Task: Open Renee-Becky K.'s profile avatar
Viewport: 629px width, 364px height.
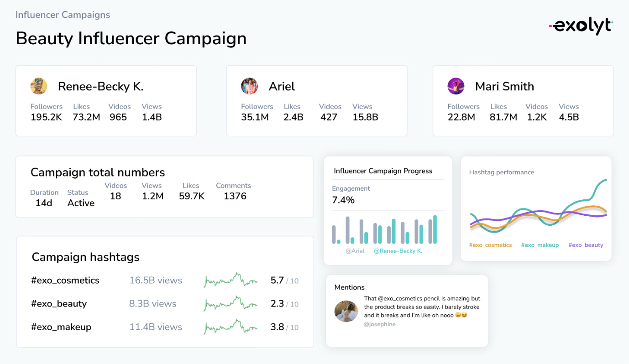Action: pyautogui.click(x=39, y=86)
